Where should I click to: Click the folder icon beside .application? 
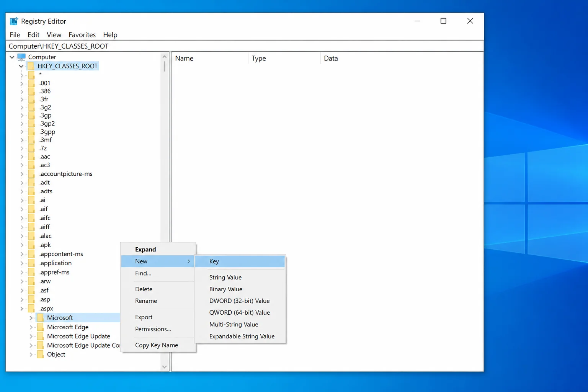31,263
